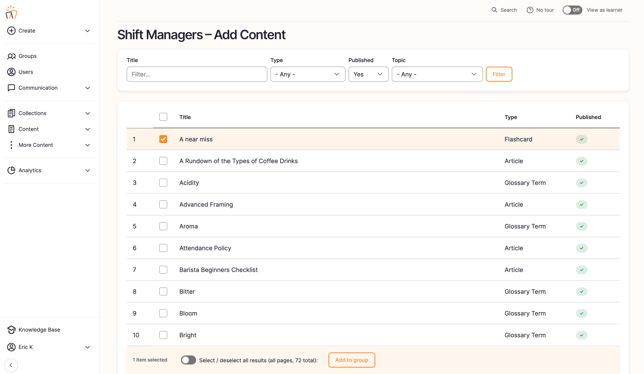Viewport: 644px width, 374px height.
Task: Click the Knowledge Base graduation cap icon
Action: point(11,330)
